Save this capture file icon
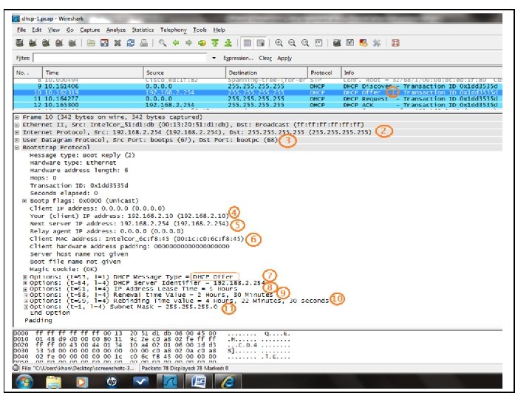This screenshot has height=399, width=532. coord(104,43)
